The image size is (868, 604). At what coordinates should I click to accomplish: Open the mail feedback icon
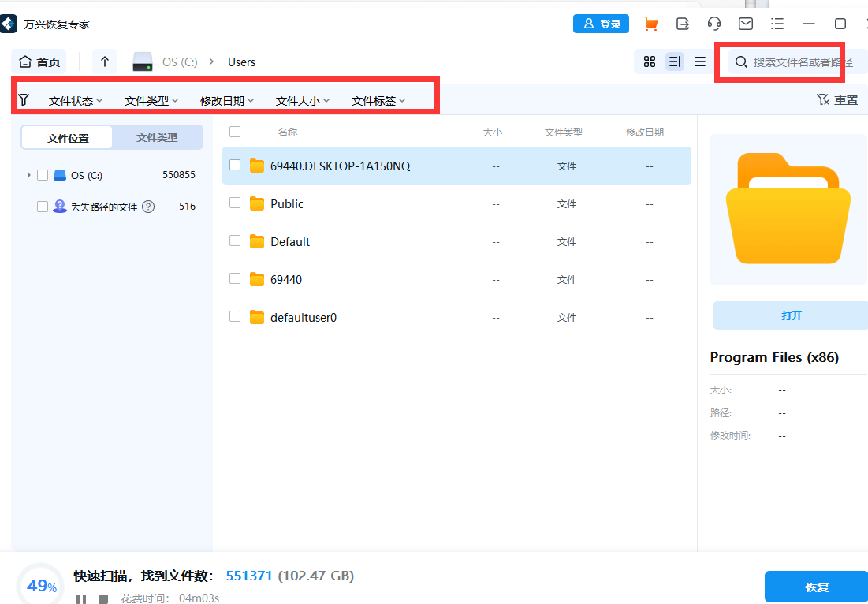click(x=746, y=24)
